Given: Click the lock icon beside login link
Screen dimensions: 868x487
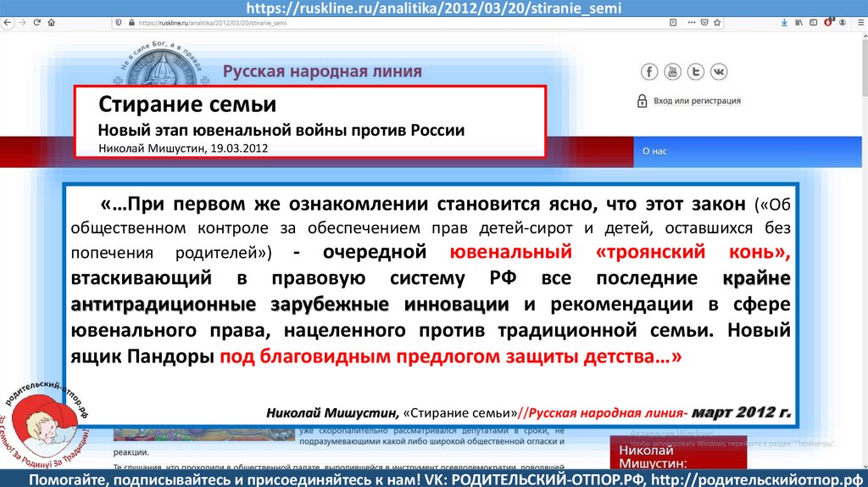Looking at the screenshot, I should pyautogui.click(x=643, y=101).
